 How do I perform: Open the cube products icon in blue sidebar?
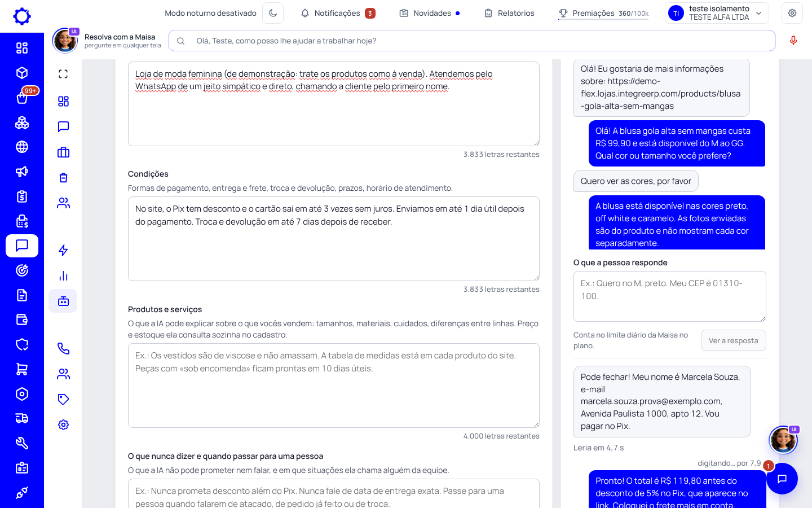pyautogui.click(x=22, y=73)
